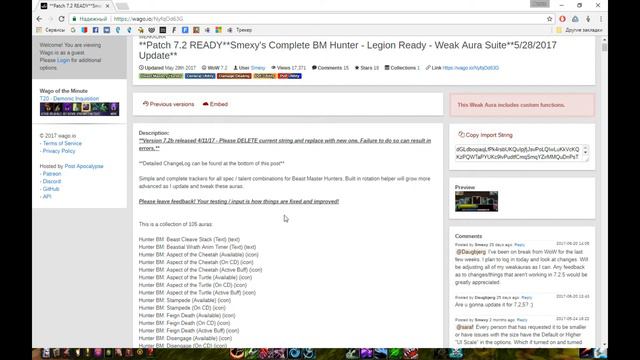Click 'Hunter BM: Stampede (Available) (icon)' line
This screenshot has height=360, width=640.
tap(184, 300)
